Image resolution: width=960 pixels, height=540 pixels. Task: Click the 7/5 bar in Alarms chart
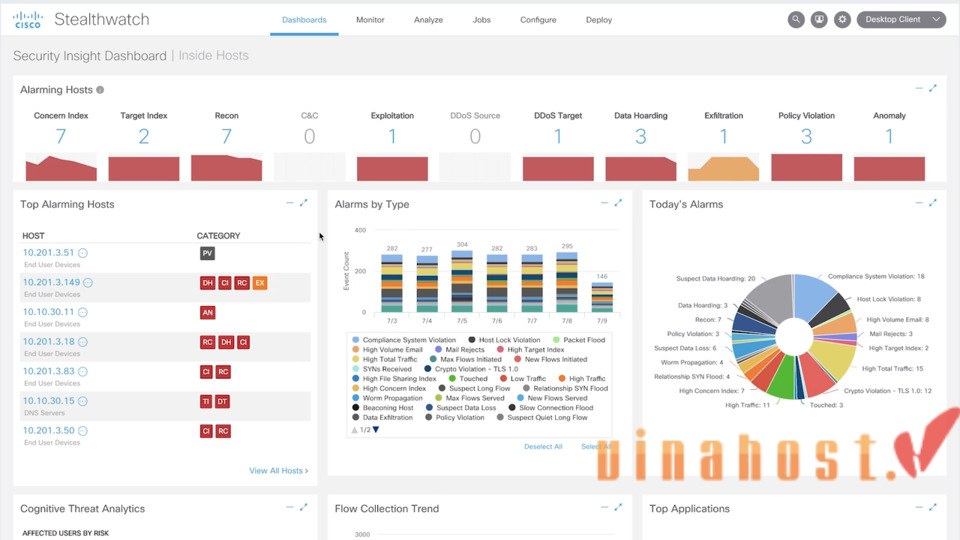click(462, 282)
